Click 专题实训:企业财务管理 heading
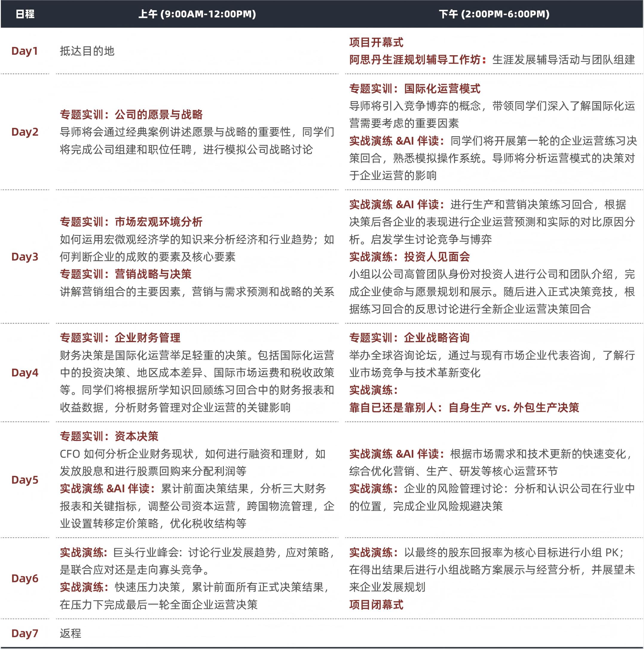644x649 pixels. pyautogui.click(x=120, y=338)
